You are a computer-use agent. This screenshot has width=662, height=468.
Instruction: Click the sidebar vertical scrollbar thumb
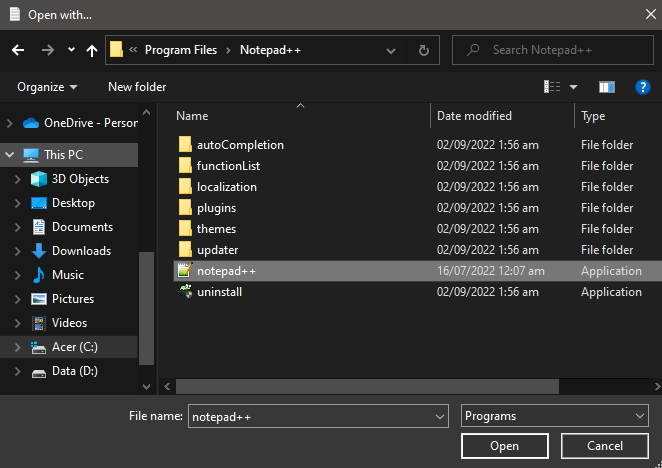coord(147,308)
